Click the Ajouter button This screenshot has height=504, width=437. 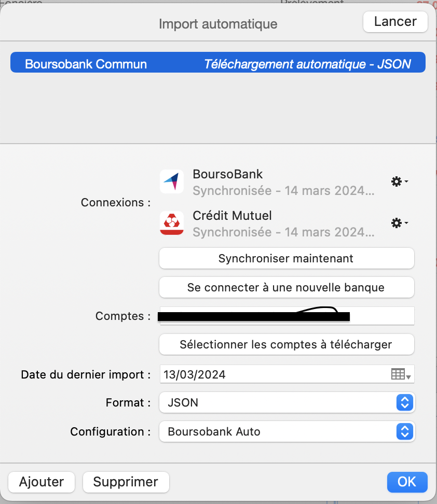coord(42,482)
